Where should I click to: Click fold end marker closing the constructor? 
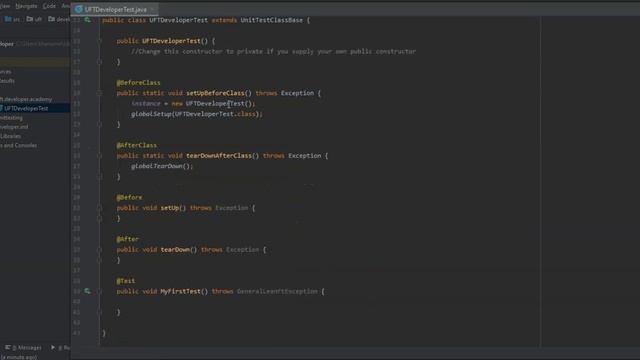(x=99, y=62)
